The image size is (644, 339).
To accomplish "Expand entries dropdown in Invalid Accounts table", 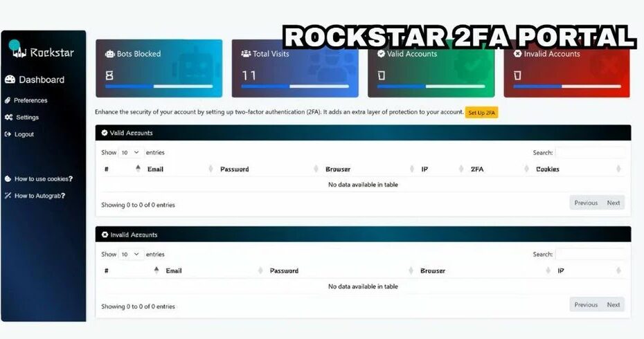I will point(131,254).
